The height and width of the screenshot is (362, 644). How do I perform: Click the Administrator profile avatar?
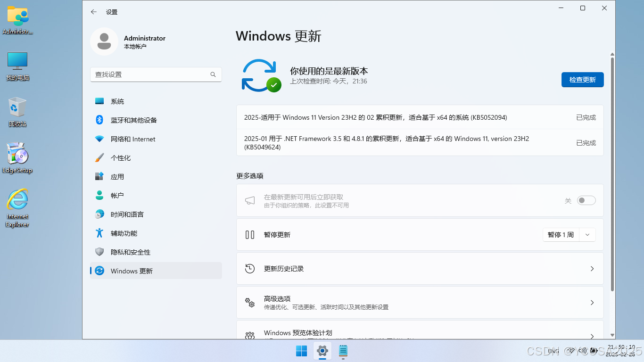[x=104, y=41]
